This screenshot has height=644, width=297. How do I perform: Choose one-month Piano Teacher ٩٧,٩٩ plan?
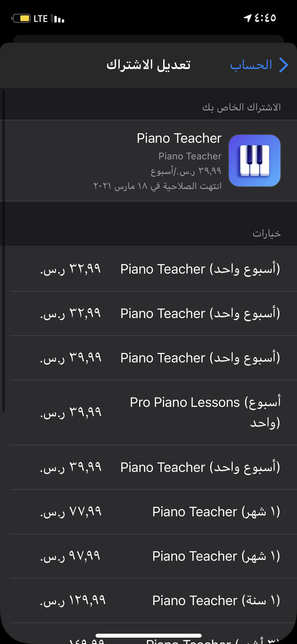pos(154,556)
